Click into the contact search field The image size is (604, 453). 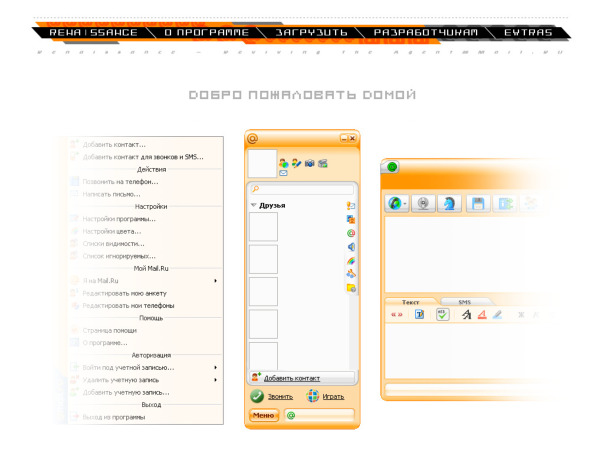[x=302, y=189]
